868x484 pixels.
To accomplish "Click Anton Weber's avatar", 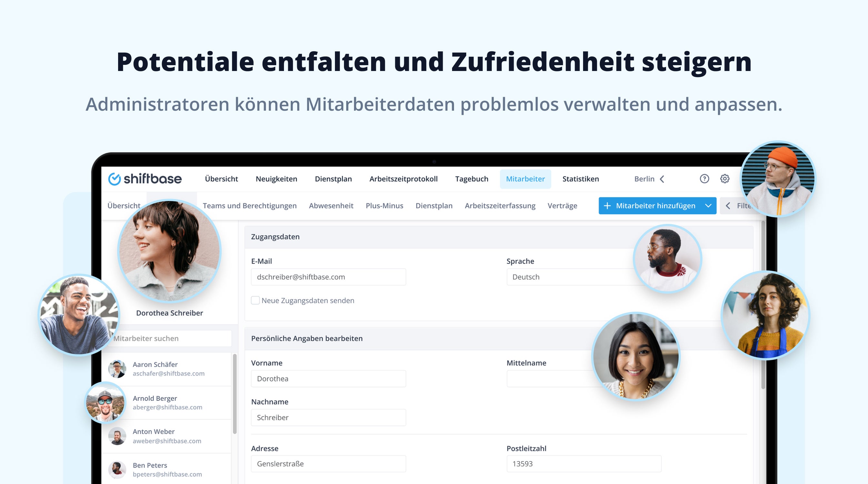I will coord(117,436).
